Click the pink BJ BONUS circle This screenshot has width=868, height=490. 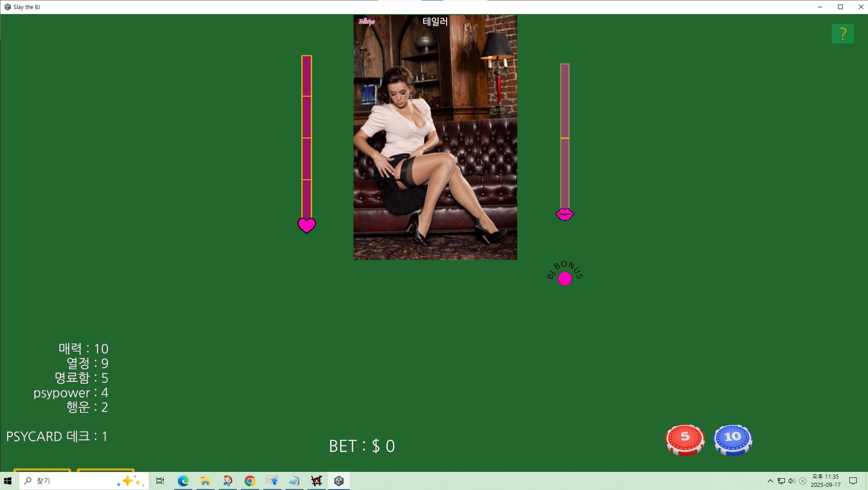pos(564,279)
